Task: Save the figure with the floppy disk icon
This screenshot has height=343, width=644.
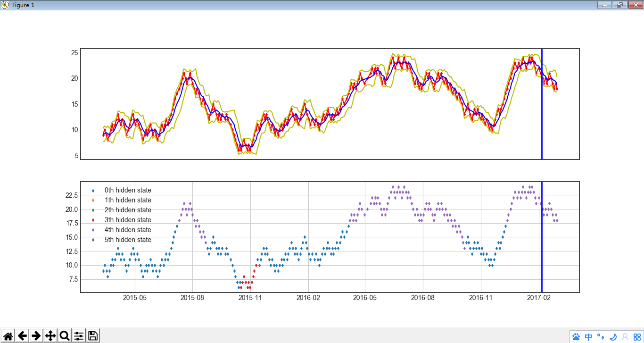Action: [x=93, y=336]
